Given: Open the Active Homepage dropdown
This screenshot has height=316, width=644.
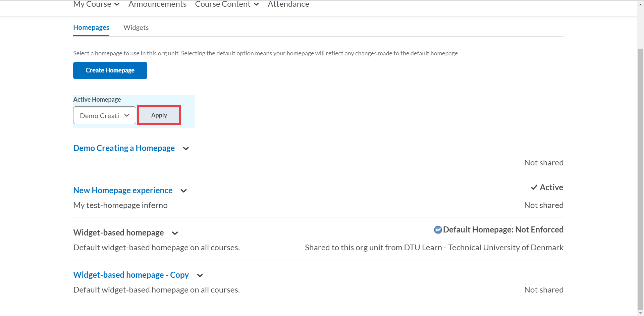Looking at the screenshot, I should point(104,115).
